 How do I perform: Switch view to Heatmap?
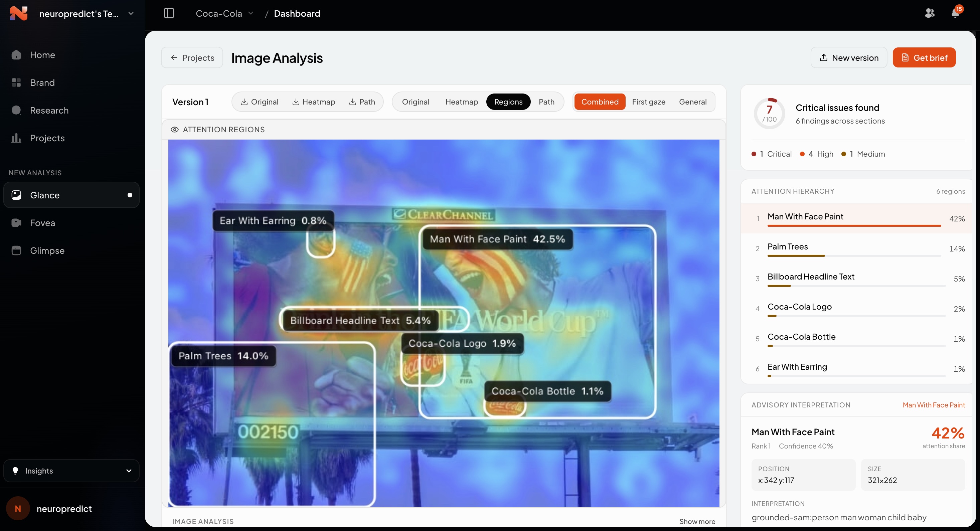[x=462, y=102]
